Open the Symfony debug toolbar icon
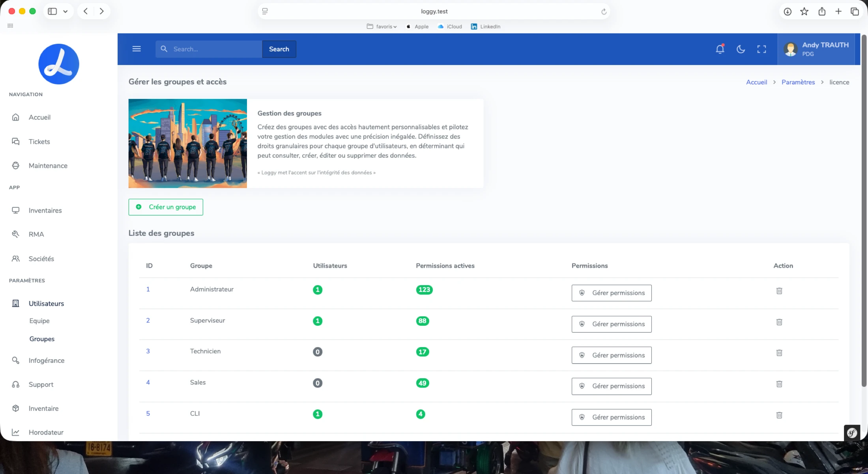This screenshot has width=868, height=474. coord(852,433)
